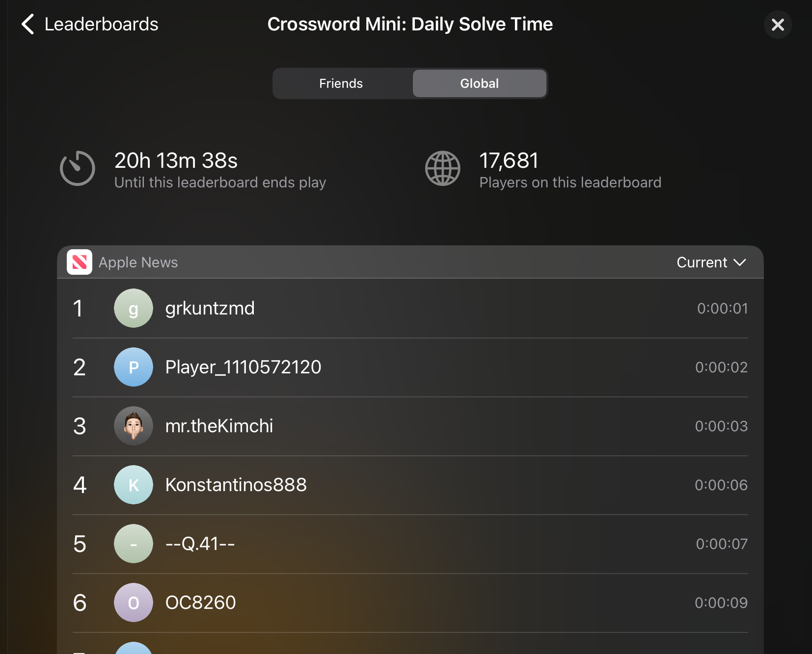Open mr.theKimchi's Memoji avatar
This screenshot has height=654, width=812.
pyautogui.click(x=133, y=426)
